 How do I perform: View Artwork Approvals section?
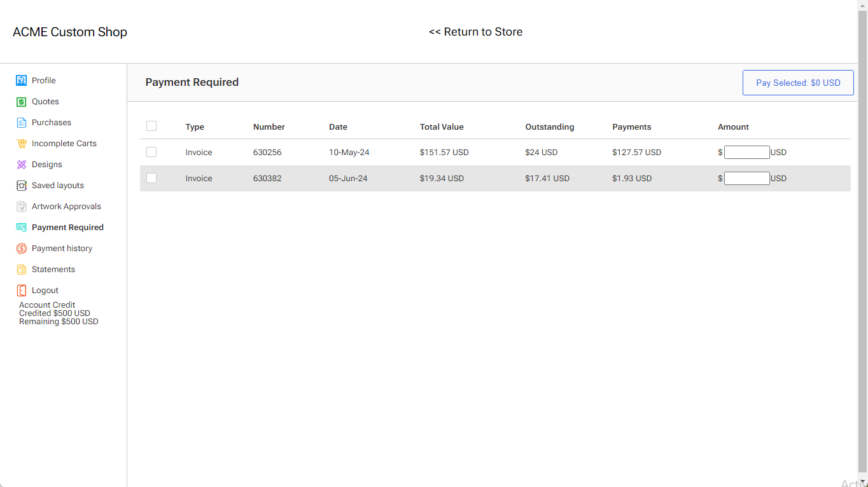(x=66, y=207)
